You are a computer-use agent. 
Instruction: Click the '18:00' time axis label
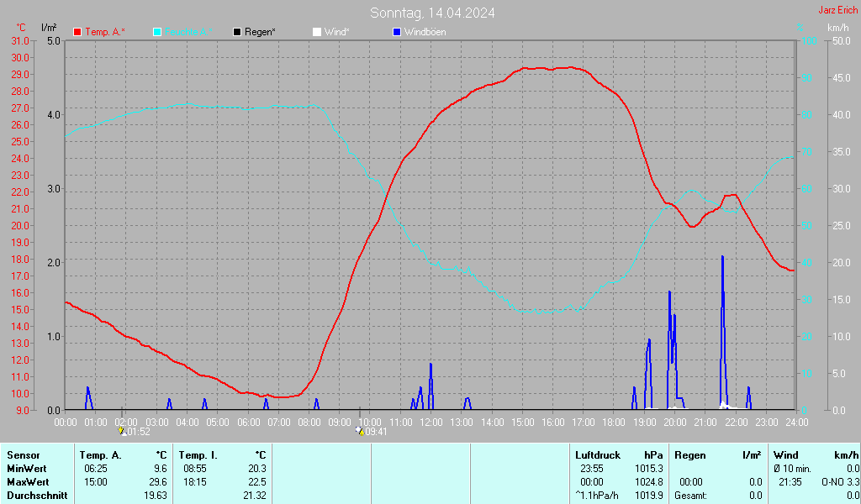tap(614, 423)
